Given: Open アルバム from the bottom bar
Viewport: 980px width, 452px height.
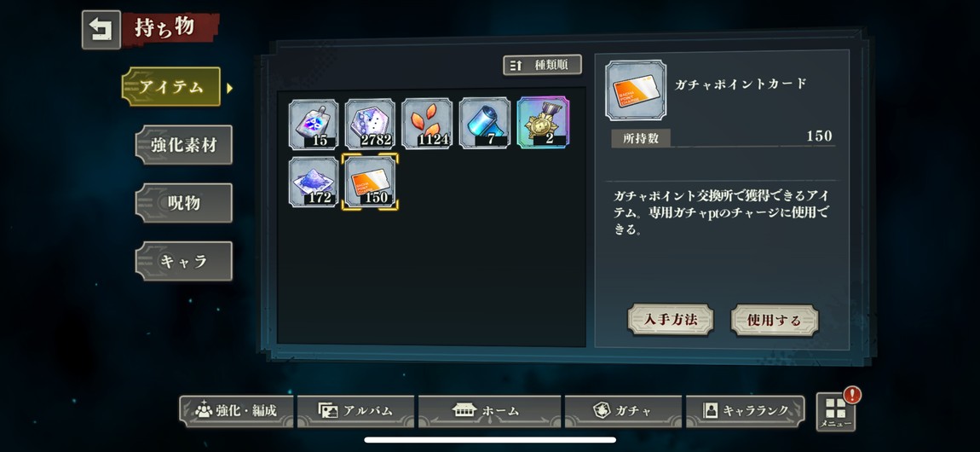Looking at the screenshot, I should coord(355,411).
